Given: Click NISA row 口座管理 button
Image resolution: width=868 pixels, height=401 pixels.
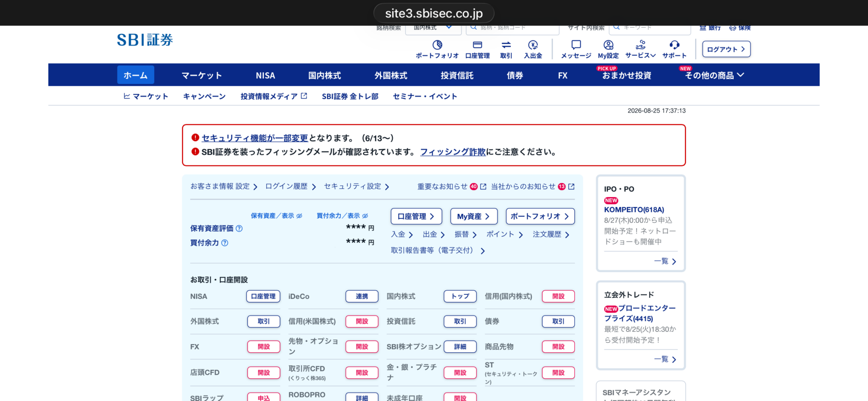Looking at the screenshot, I should click(x=263, y=297).
